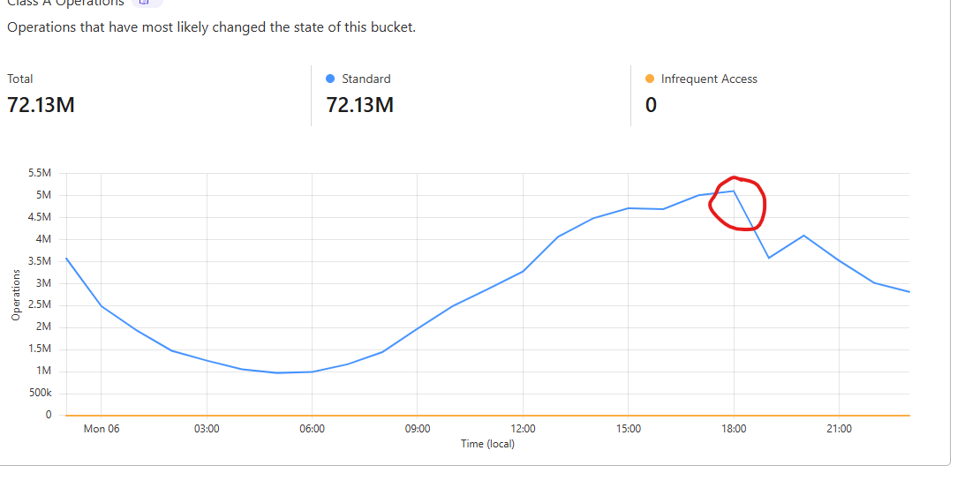
Task: Click the 12:00 time axis label
Action: [523, 429]
